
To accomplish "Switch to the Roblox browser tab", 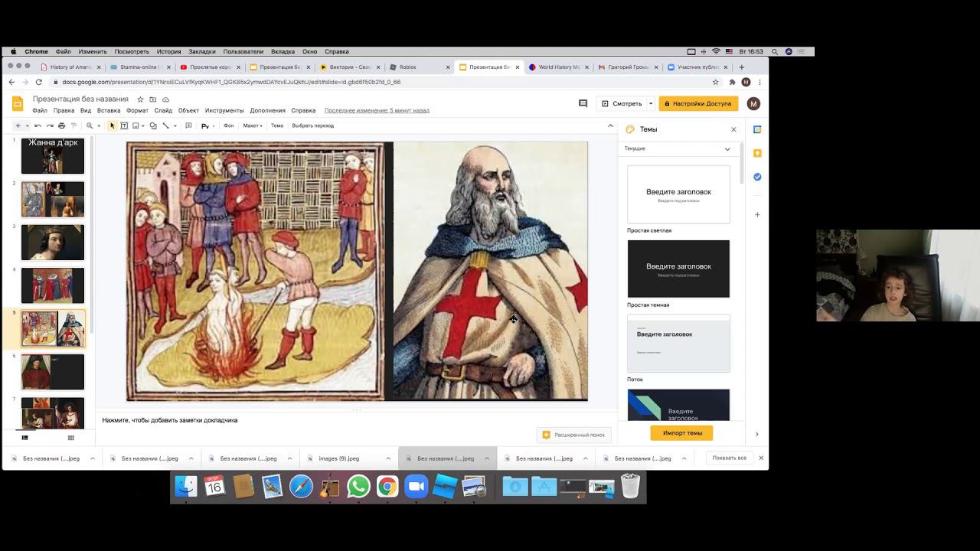I will 418,67.
